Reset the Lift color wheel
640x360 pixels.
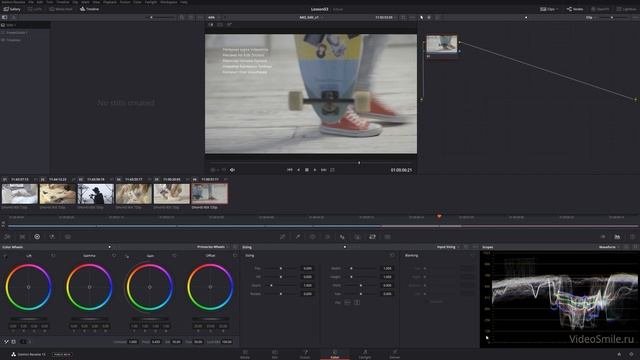point(53,256)
